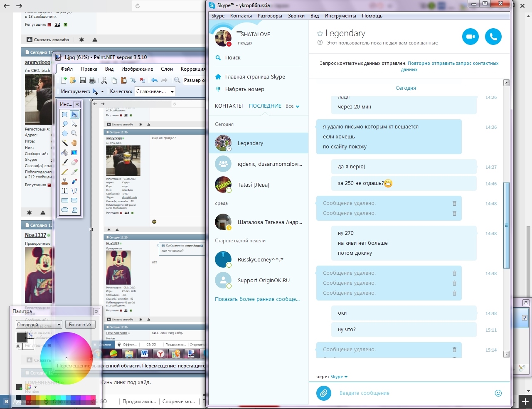Open the palette management menu arrow
This screenshot has width=532, height=409.
pos(35,387)
